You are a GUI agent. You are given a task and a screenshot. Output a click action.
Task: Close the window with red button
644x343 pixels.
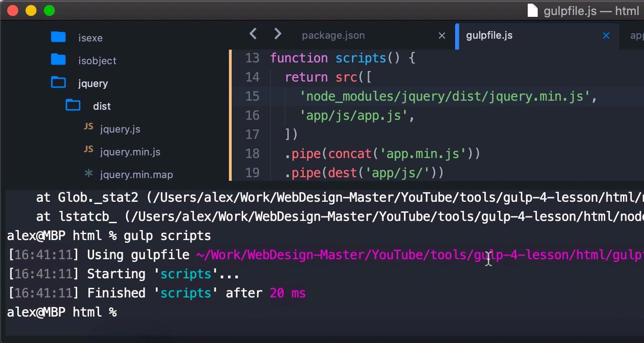(x=13, y=10)
